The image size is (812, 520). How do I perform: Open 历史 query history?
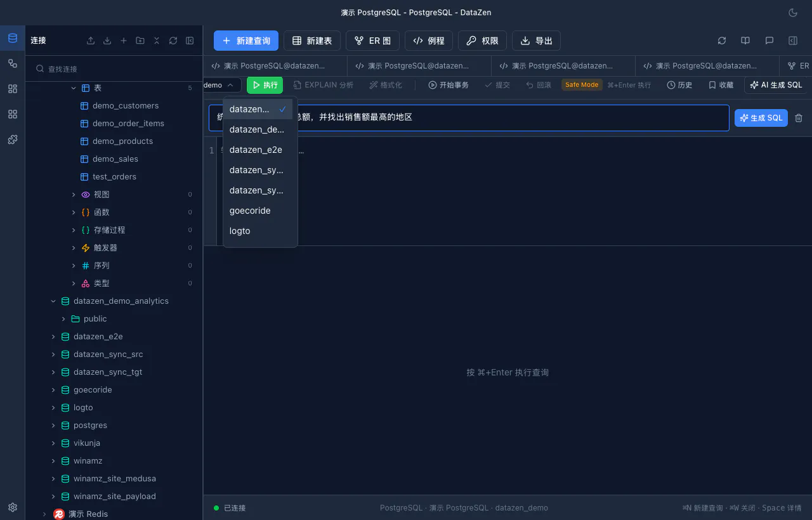click(x=679, y=85)
